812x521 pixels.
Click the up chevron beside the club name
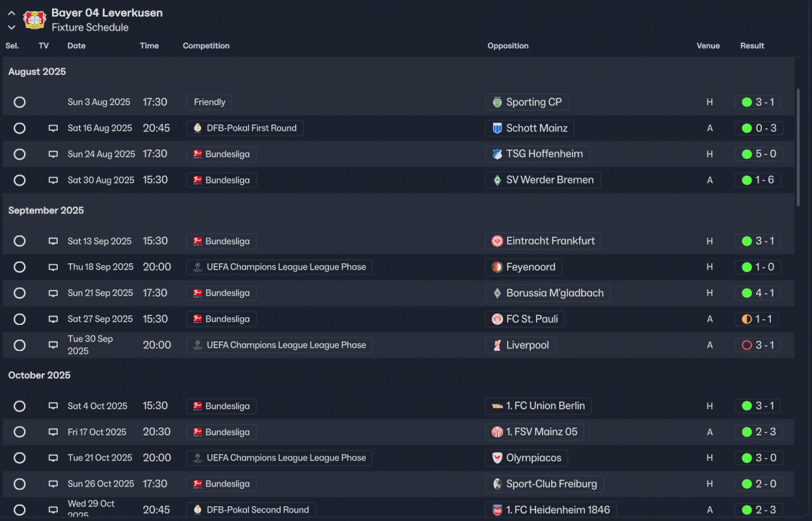pyautogui.click(x=11, y=13)
